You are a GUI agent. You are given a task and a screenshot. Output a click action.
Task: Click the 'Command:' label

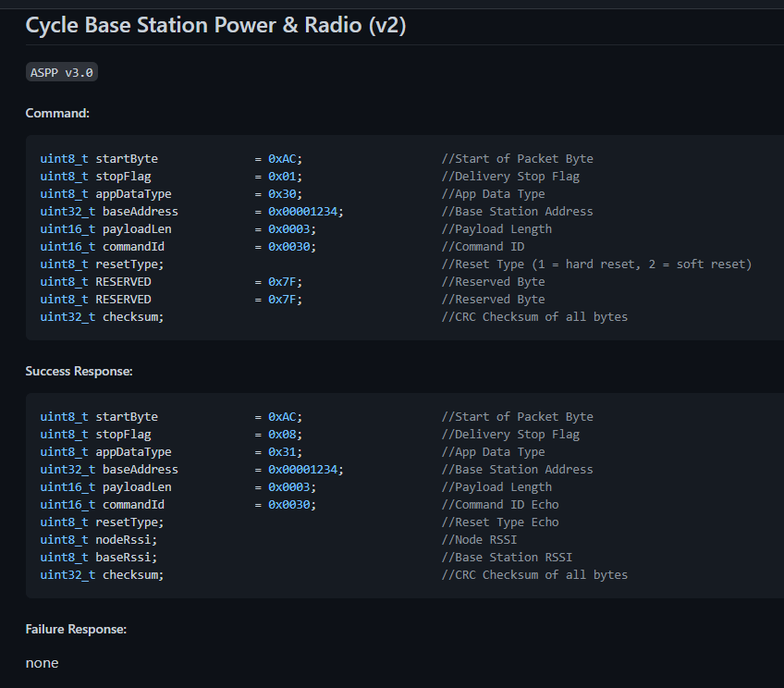[57, 113]
